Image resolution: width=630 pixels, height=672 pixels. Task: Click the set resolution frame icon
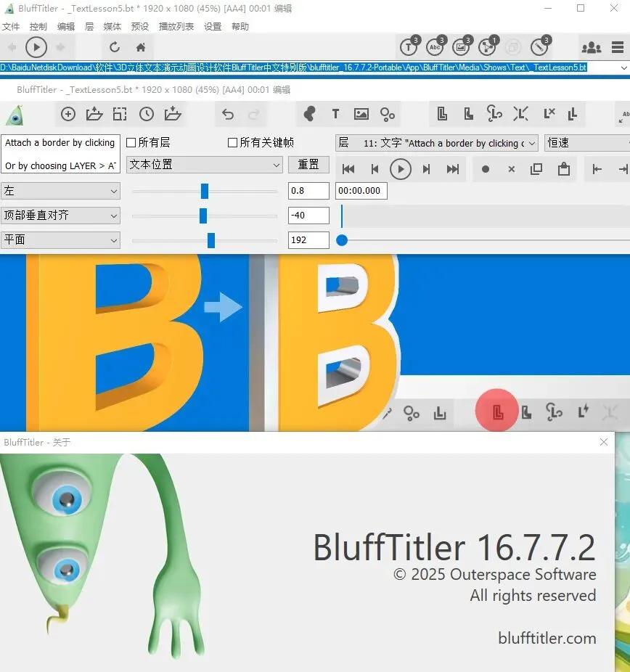(120, 114)
